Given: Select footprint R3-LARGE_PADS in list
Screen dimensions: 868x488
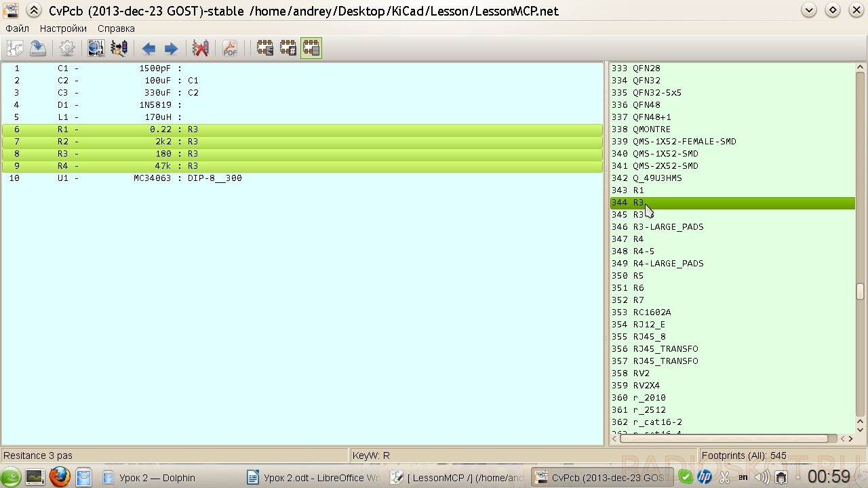Looking at the screenshot, I should (668, 227).
